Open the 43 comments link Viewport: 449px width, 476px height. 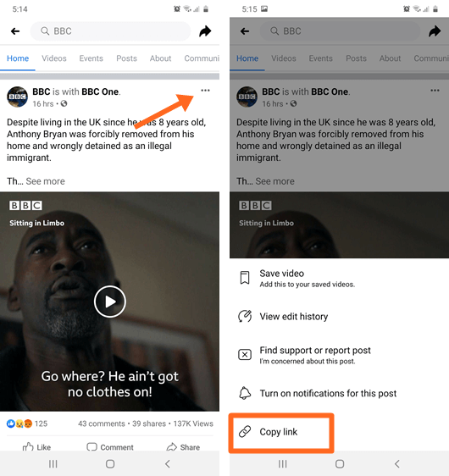click(102, 423)
